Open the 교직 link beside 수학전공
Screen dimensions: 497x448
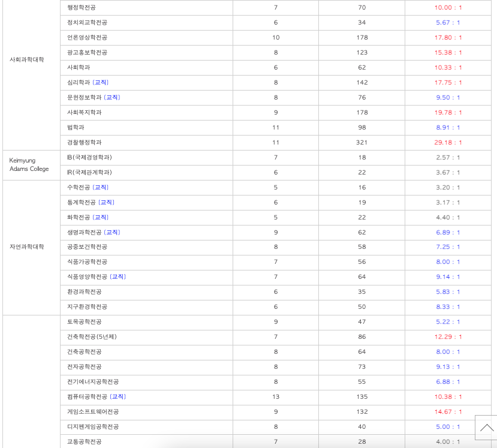pyautogui.click(x=101, y=187)
